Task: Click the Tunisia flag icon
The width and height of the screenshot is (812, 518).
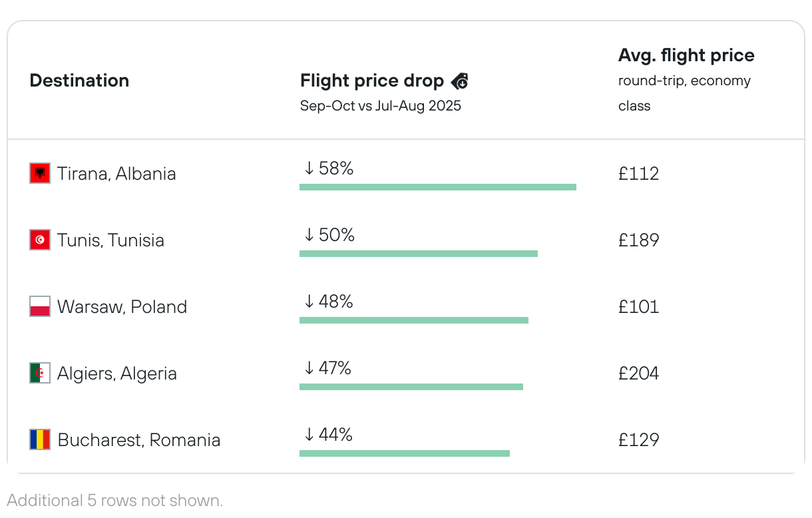Action: pos(40,240)
